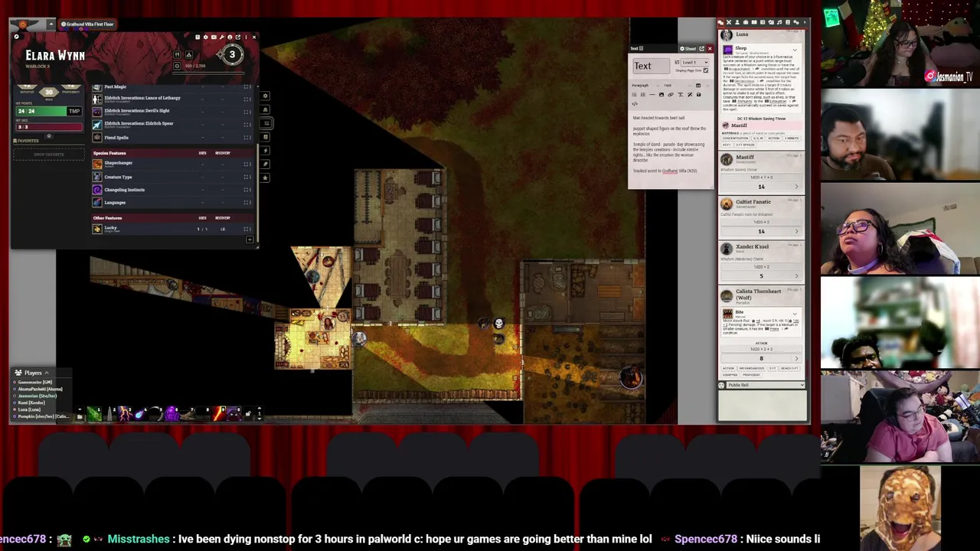The width and height of the screenshot is (980, 551).
Task: Collapse the Sleep spell chat card
Action: [x=794, y=50]
